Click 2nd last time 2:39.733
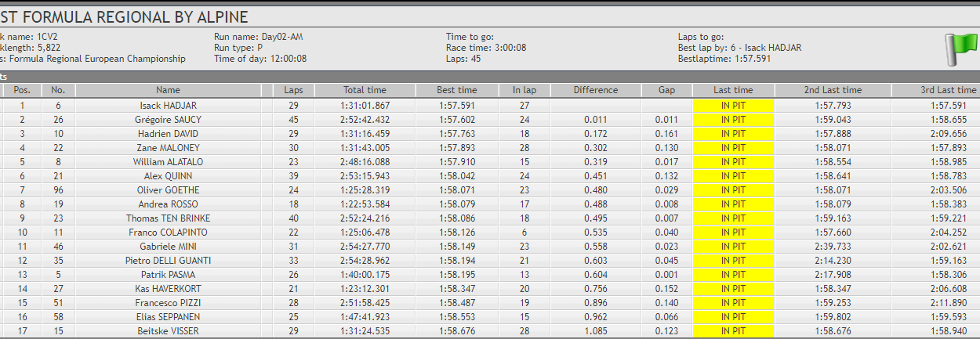The height and width of the screenshot is (339, 980). [x=833, y=247]
